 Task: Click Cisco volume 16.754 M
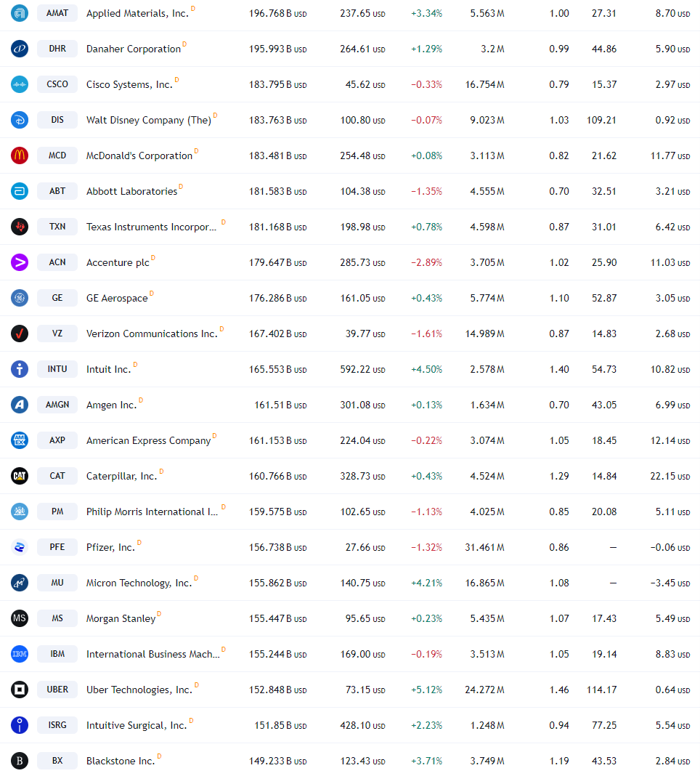click(x=484, y=84)
